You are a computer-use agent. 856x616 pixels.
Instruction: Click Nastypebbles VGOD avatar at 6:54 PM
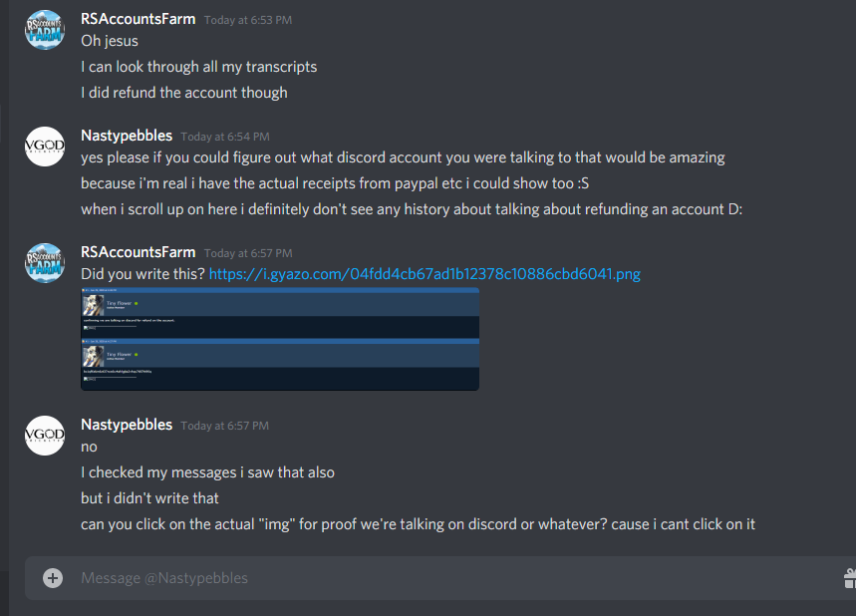point(45,147)
